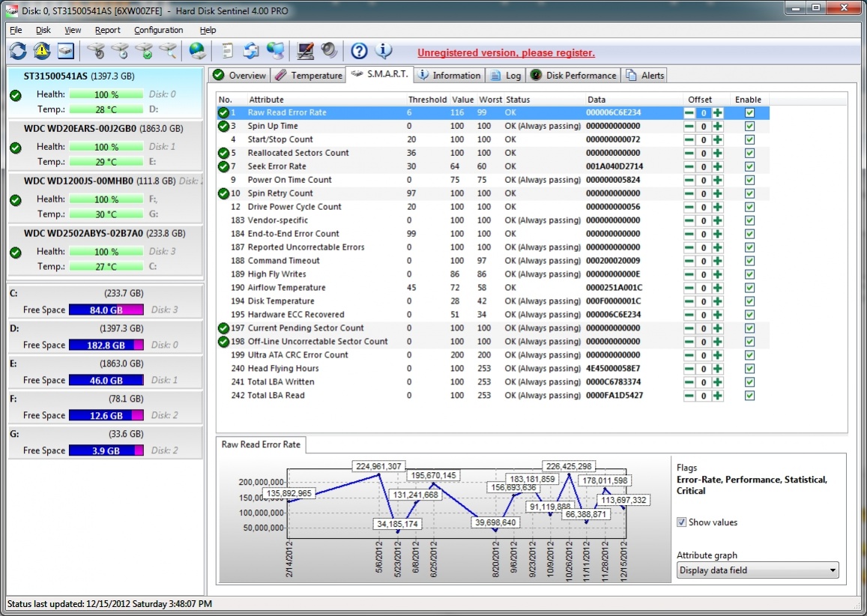Image resolution: width=867 pixels, height=616 pixels.
Task: Click the globe with disk toolbar icon
Action: (x=197, y=50)
